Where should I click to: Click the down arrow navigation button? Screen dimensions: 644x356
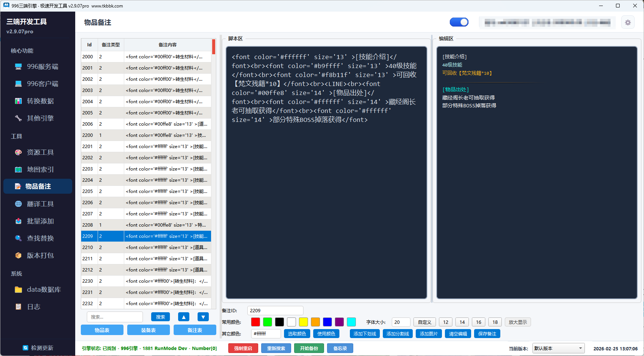coord(203,316)
